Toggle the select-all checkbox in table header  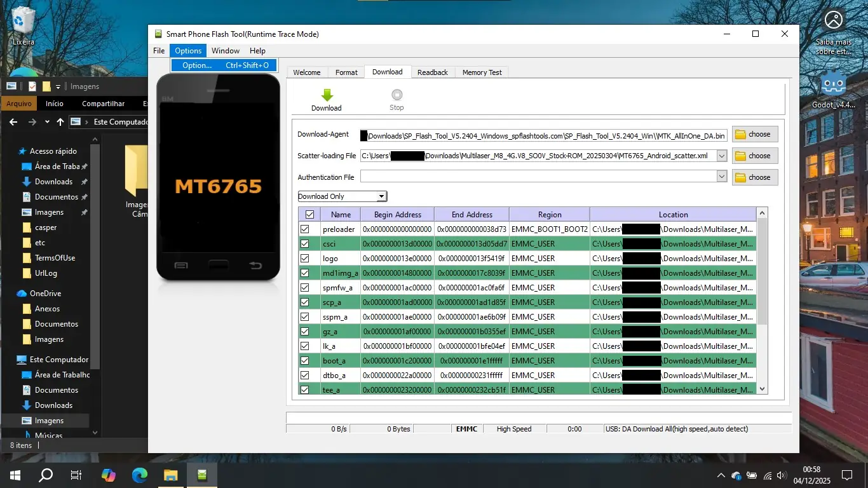309,215
